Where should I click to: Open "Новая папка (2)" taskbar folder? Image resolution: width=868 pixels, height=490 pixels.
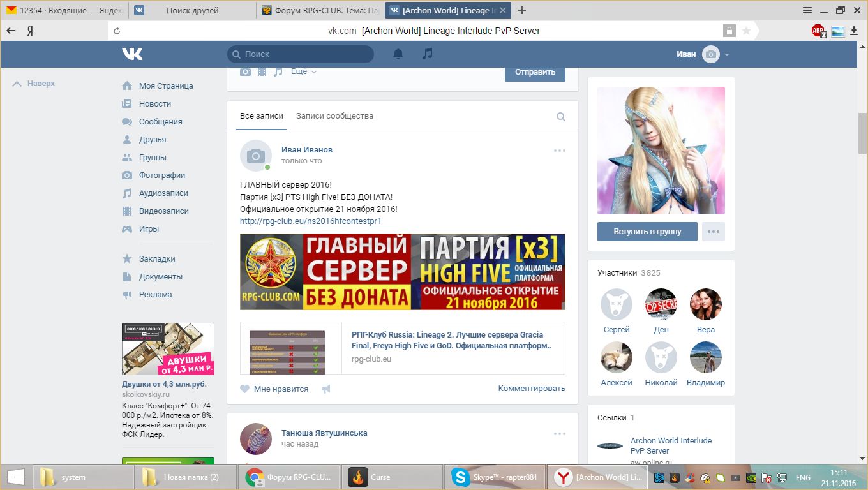(186, 477)
